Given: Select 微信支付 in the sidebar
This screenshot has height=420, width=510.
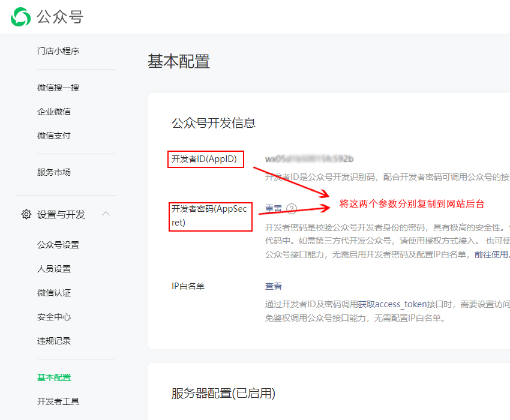Looking at the screenshot, I should (x=53, y=136).
